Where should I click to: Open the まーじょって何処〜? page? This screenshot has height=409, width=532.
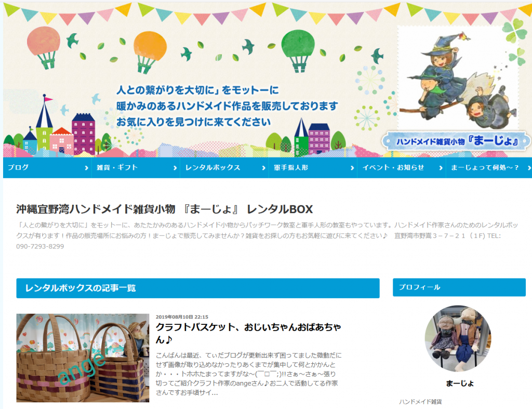tap(489, 167)
